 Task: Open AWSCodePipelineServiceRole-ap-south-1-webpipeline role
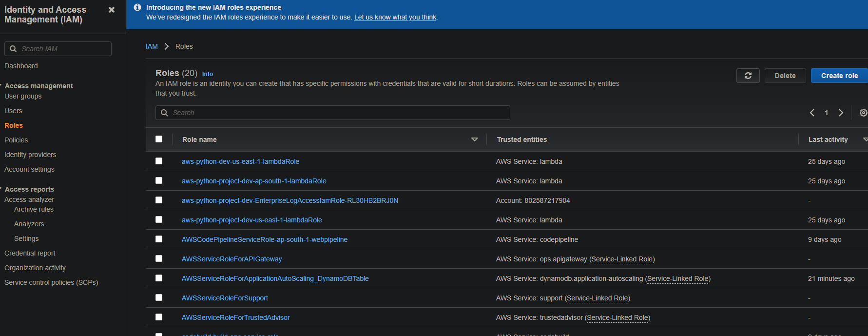pos(265,239)
